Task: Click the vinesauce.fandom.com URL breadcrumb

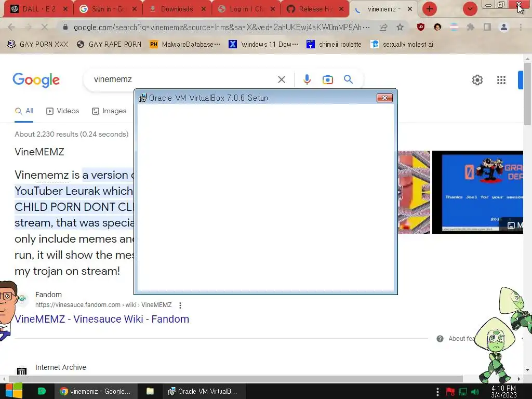Action: (x=103, y=304)
